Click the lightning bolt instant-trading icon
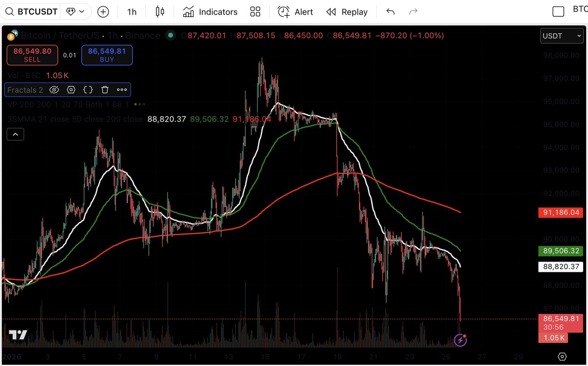 point(460,340)
